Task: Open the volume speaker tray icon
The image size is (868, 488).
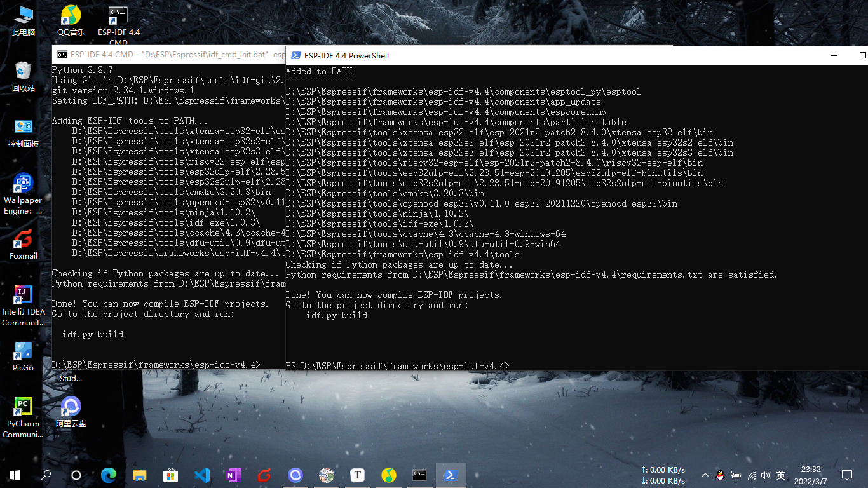Action: point(766,475)
